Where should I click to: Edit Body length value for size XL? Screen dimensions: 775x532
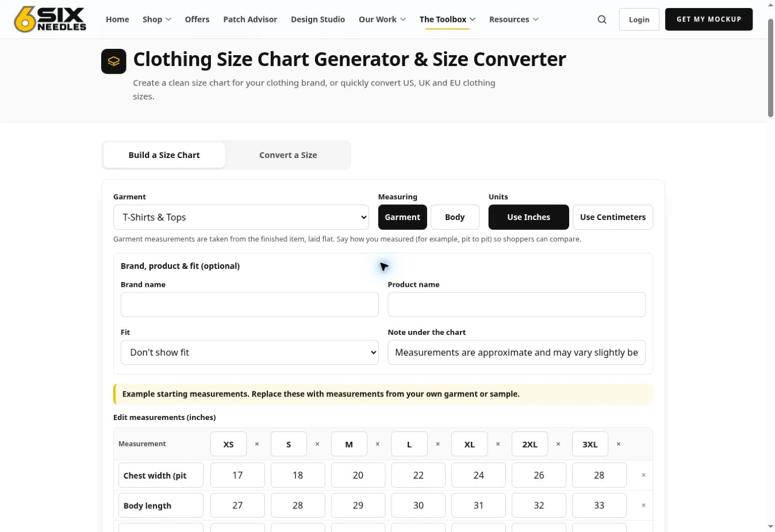coord(479,506)
